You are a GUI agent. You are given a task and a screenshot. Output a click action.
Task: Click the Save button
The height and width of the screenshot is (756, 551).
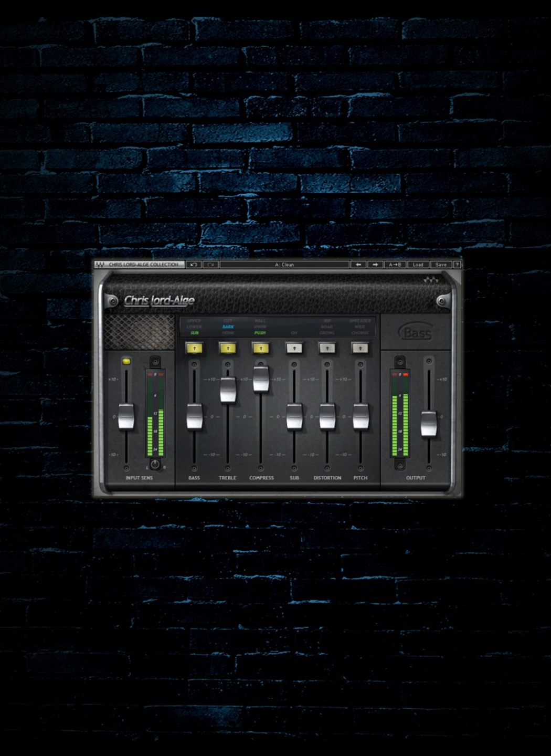[x=441, y=265]
